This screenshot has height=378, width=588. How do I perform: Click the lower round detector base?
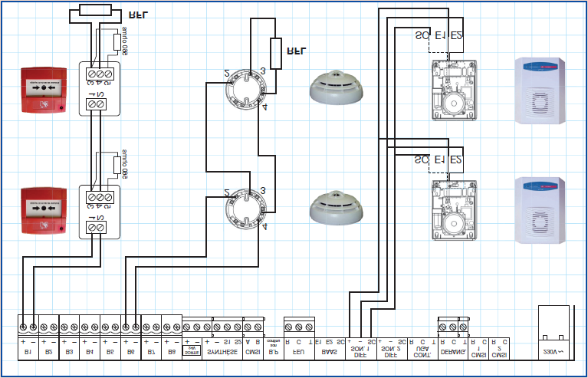coord(246,209)
